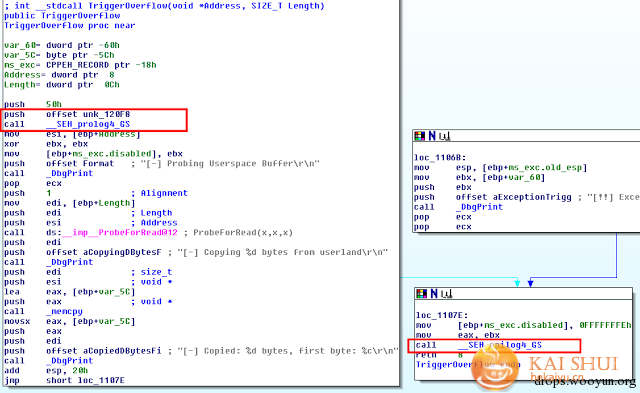The width and height of the screenshot is (640, 393).
Task: Select 'mov esp, [ebp+ms_exc.old_esp]' instruction
Action: (x=500, y=167)
